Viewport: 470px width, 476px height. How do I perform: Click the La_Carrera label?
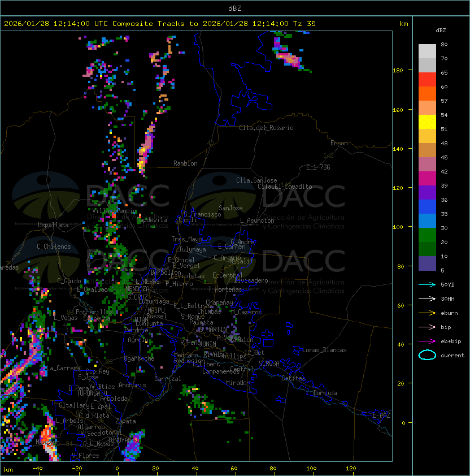pos(63,368)
